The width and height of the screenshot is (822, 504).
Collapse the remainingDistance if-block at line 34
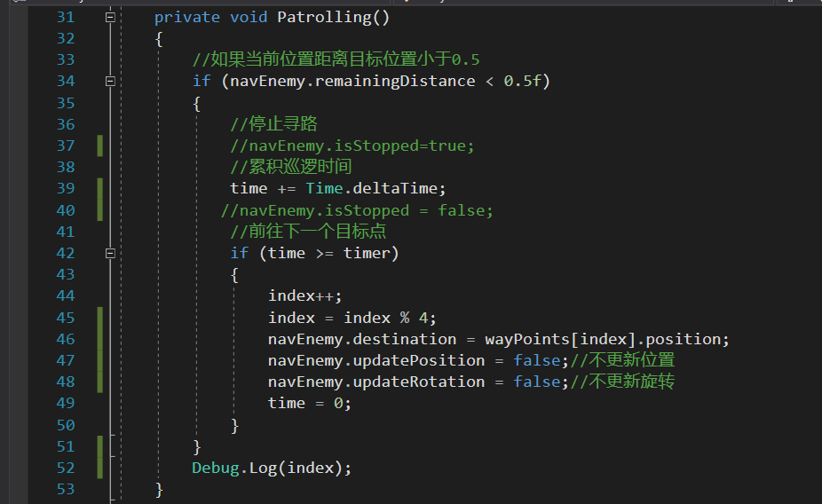pyautogui.click(x=110, y=82)
